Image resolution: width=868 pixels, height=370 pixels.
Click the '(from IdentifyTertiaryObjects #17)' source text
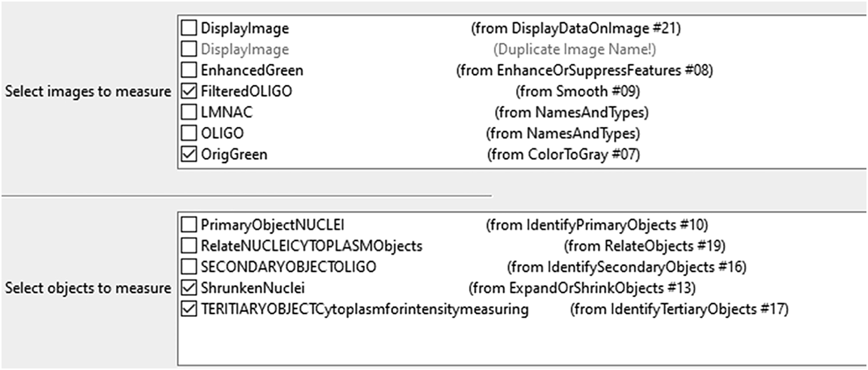(679, 309)
